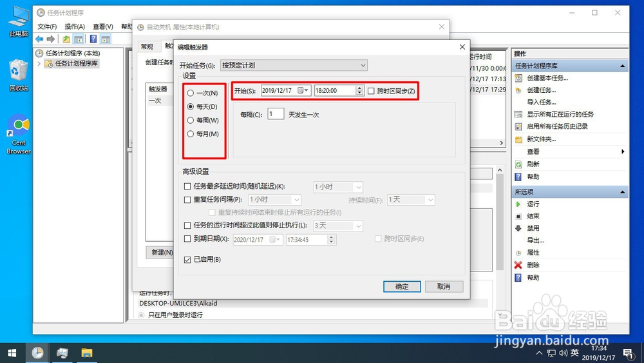Select the Daily (每天) radio button
644x363 pixels.
pos(190,106)
